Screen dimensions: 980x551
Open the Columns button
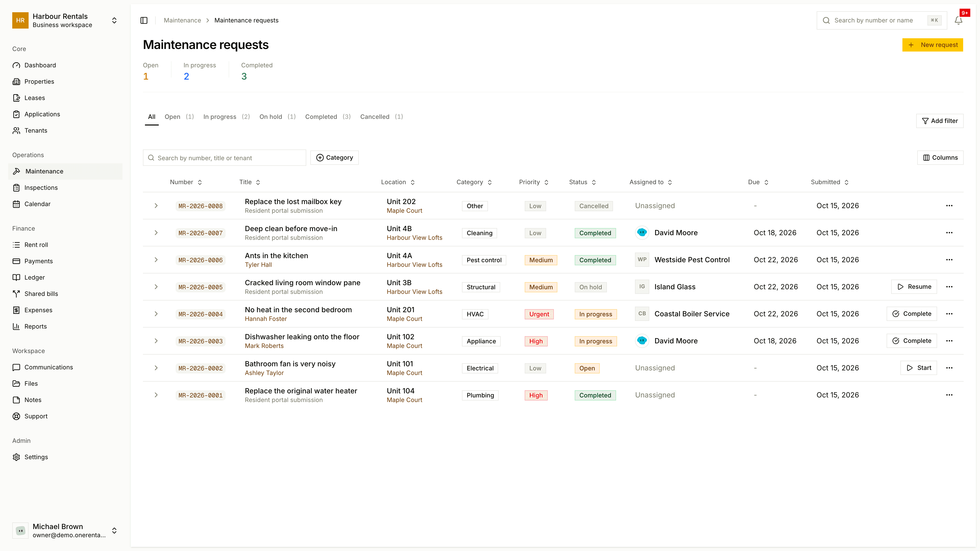click(x=940, y=157)
